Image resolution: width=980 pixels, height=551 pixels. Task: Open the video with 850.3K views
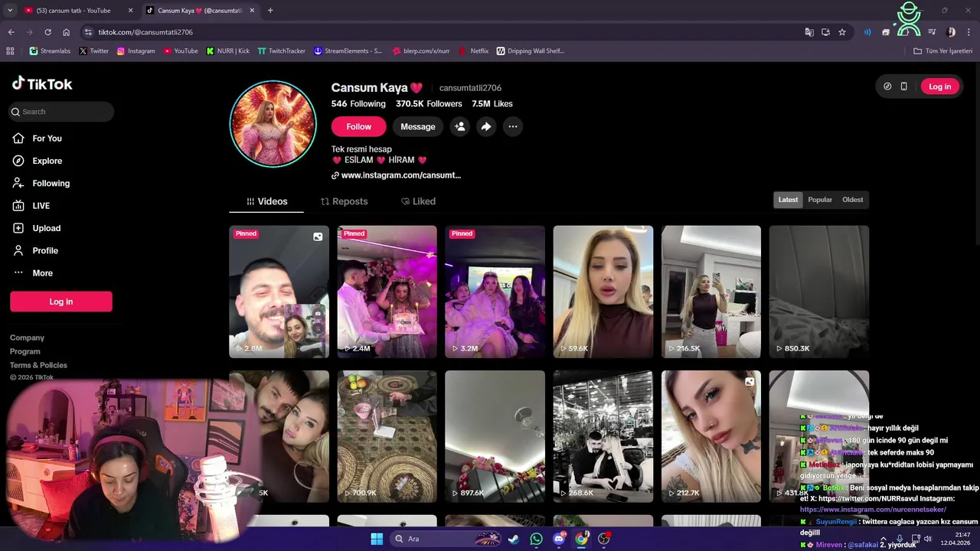point(819,292)
